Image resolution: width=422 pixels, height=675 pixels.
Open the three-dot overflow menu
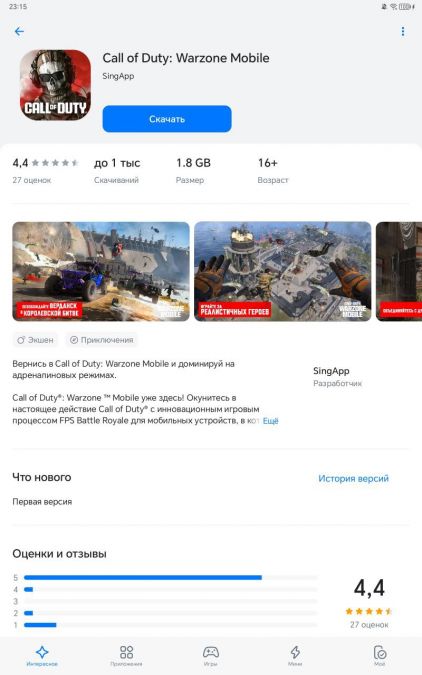(403, 31)
